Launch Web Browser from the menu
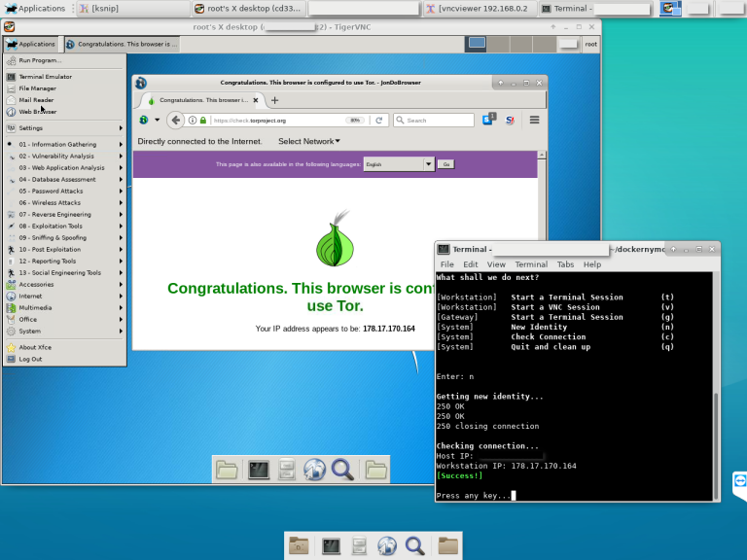This screenshot has height=560, width=747. tap(65, 112)
